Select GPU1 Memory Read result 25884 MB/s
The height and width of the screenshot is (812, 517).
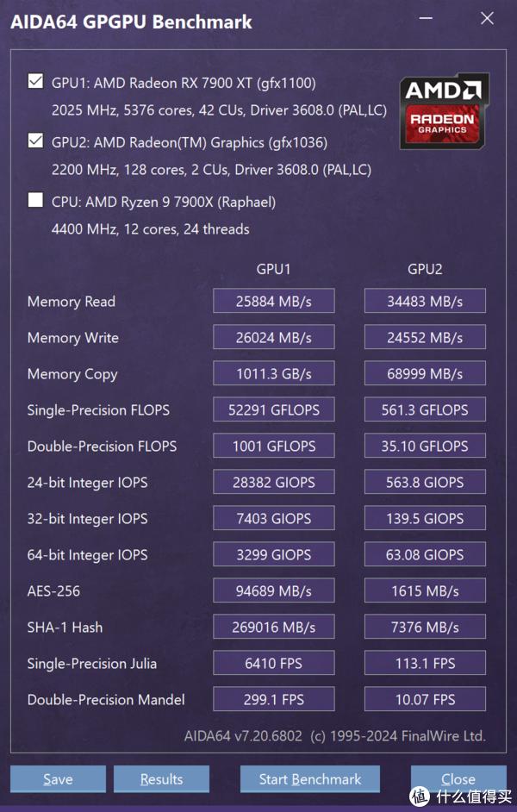[x=274, y=301]
